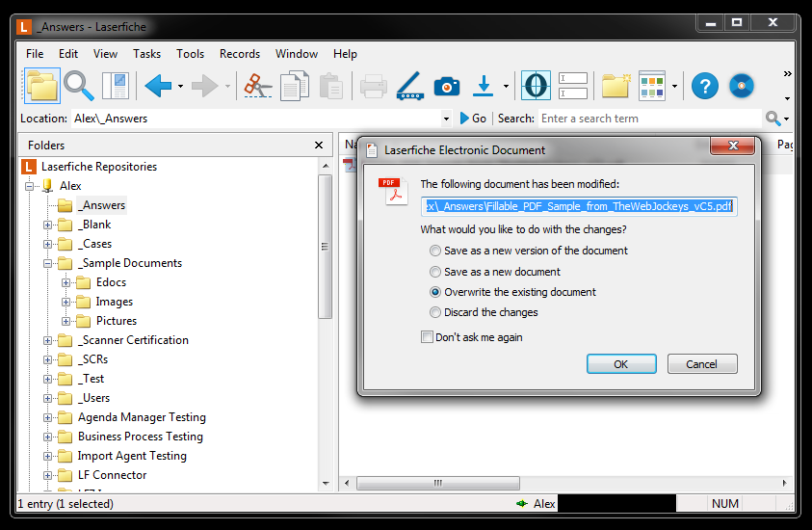Click the colored grid view icon

(652, 86)
